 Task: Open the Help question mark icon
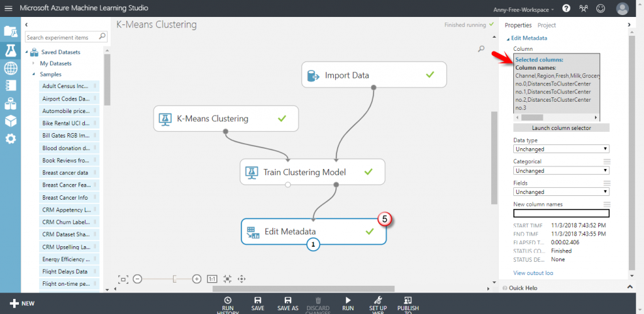point(566,8)
